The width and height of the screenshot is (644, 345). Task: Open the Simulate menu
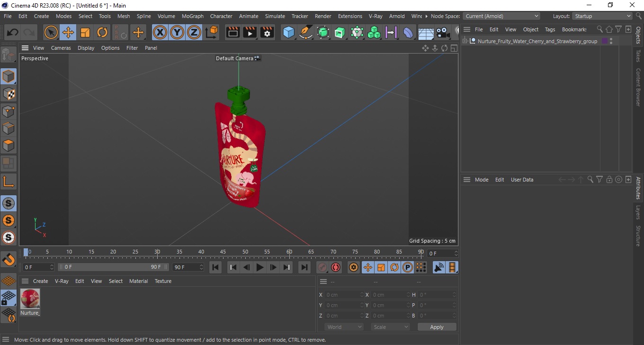coord(275,16)
